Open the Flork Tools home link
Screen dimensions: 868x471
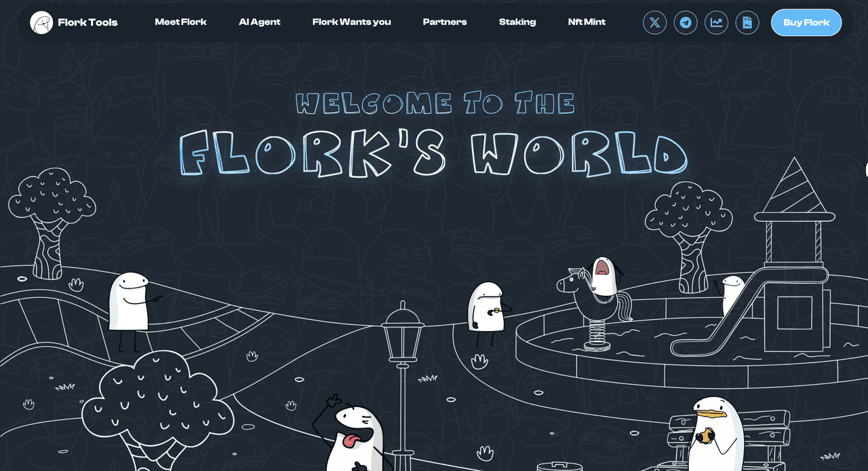point(87,22)
